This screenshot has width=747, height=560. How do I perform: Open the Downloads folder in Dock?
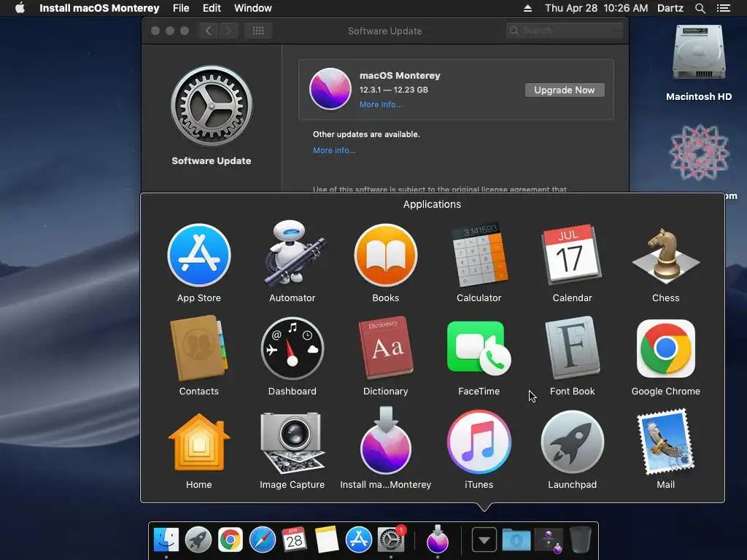516,540
